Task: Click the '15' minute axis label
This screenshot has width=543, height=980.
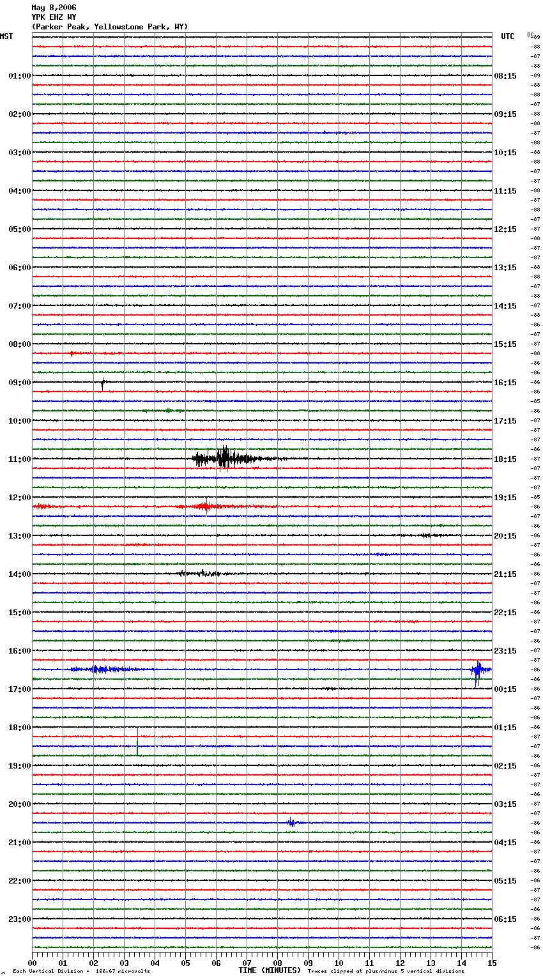Action: [492, 963]
